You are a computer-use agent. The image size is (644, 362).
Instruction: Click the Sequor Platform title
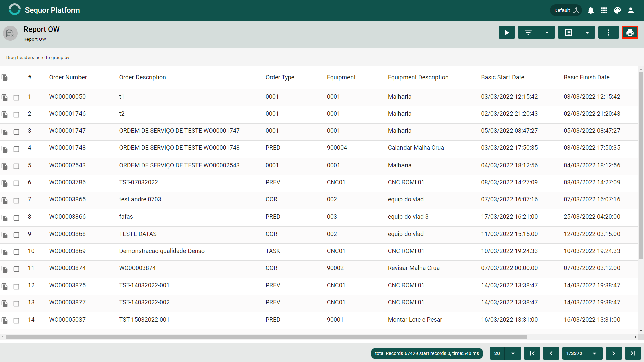click(x=52, y=10)
